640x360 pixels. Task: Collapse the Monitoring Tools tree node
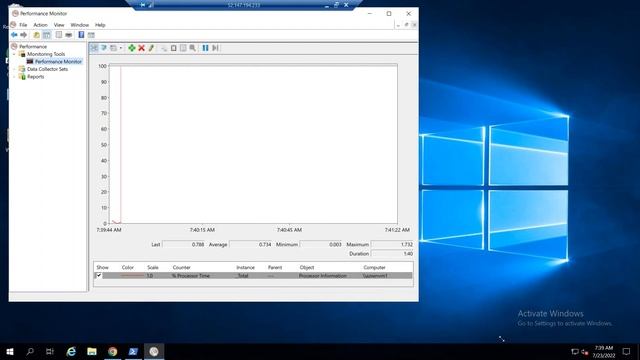(14, 54)
